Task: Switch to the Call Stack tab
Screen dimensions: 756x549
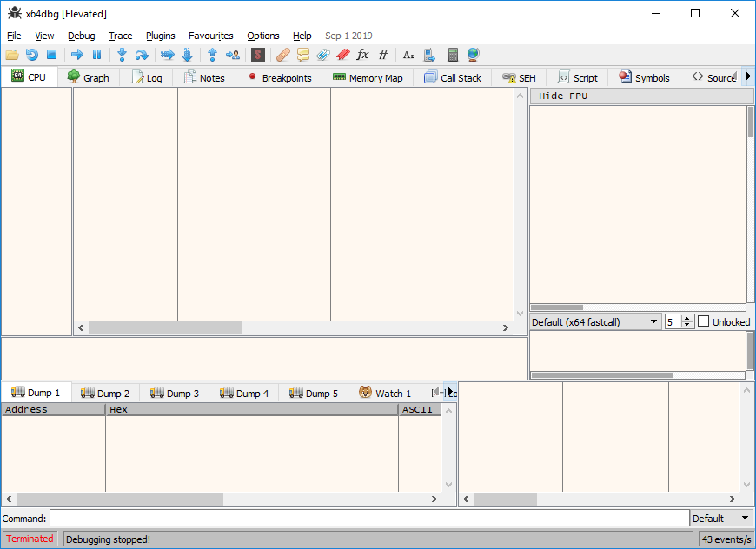Action: tap(453, 77)
